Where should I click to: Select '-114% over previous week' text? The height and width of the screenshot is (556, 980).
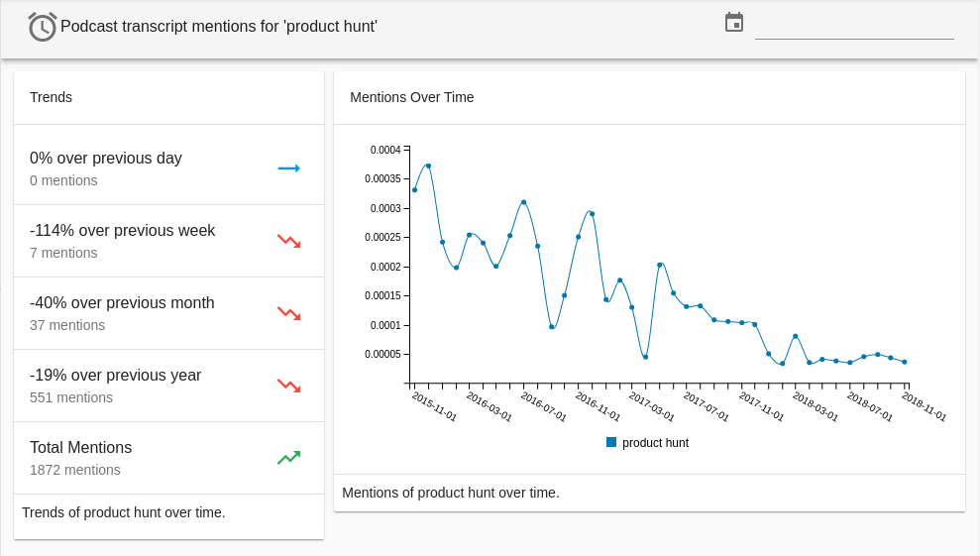[x=123, y=231]
